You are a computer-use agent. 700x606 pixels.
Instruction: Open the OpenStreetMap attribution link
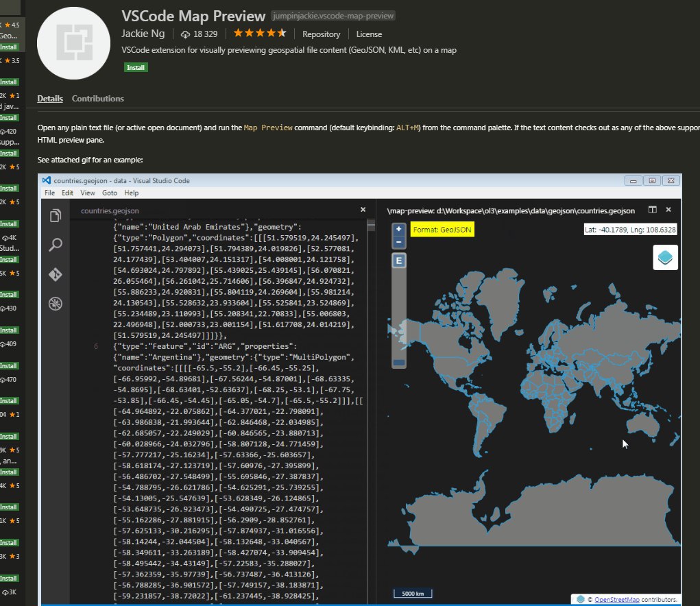(x=616, y=600)
